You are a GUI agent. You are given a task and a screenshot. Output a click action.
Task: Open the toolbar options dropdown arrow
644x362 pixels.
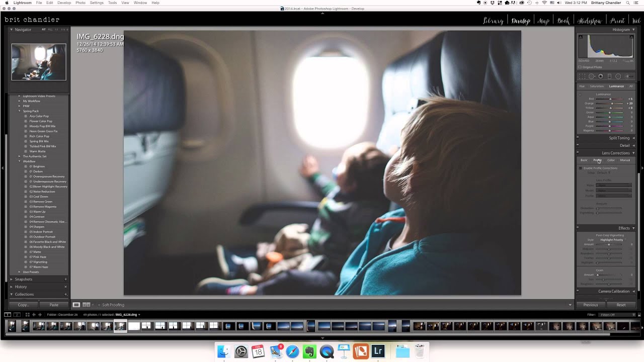point(570,305)
